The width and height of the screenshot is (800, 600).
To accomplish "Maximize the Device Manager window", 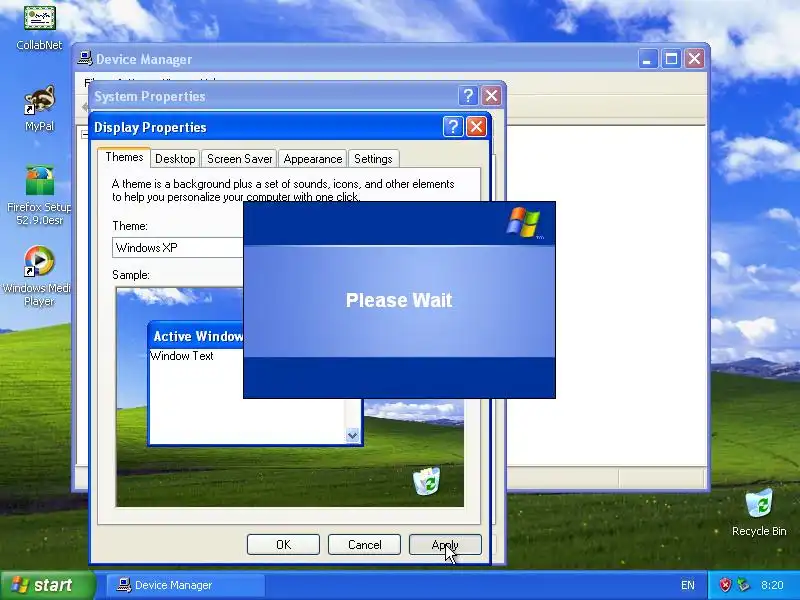I will coord(671,59).
